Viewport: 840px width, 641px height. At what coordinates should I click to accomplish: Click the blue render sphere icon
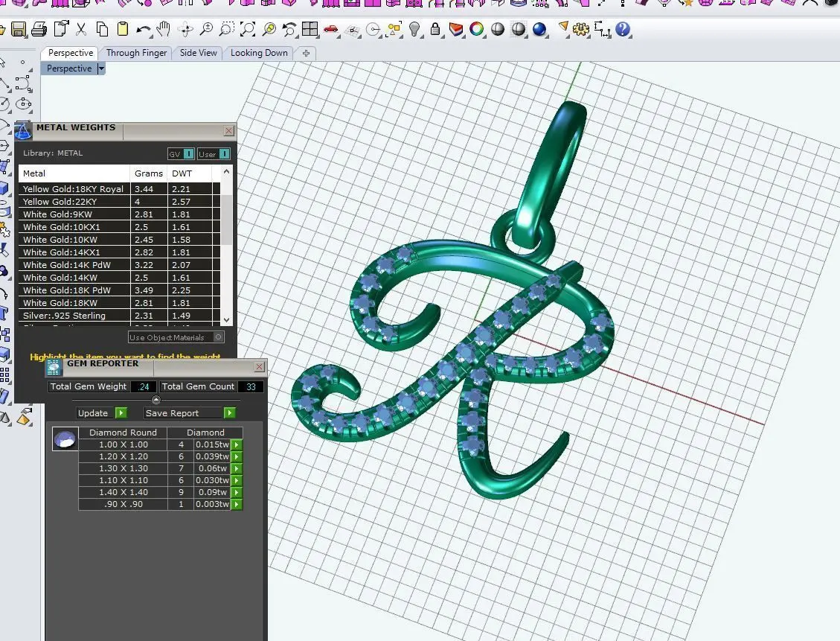539,29
